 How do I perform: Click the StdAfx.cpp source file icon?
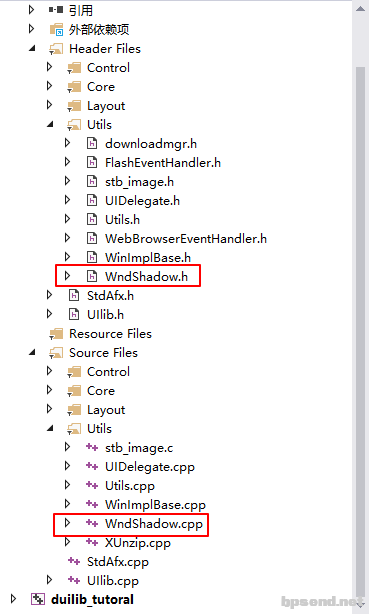(x=74, y=562)
